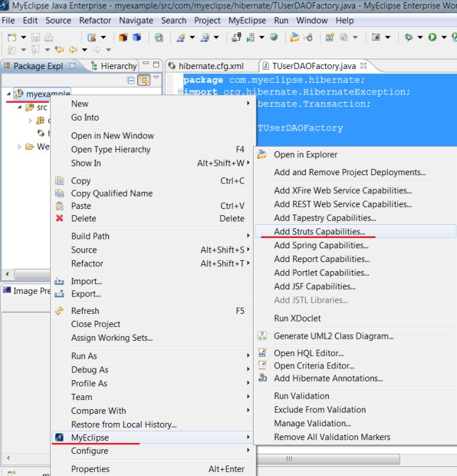Open dropdown beside the camera icon

pos(387,37)
